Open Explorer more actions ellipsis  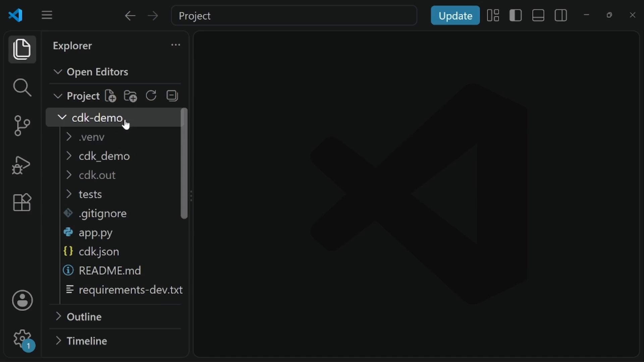pos(176,45)
